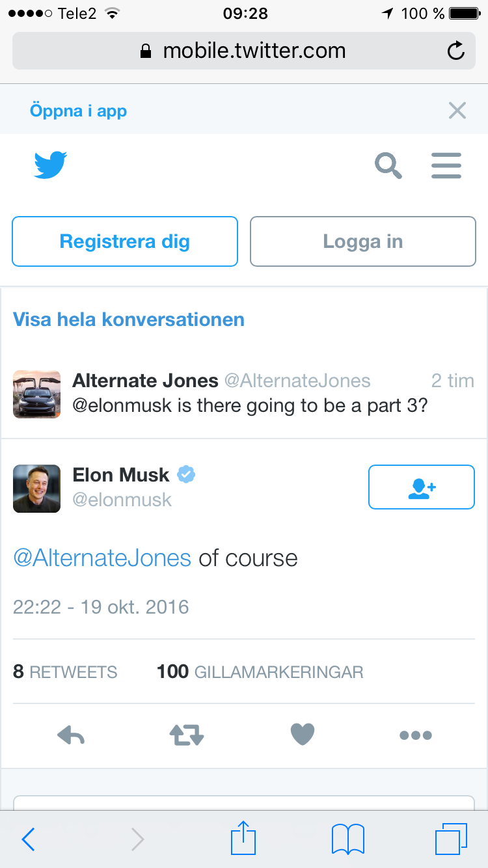The image size is (488, 868).
Task: Open Safari bookmarks icon
Action: coord(348,839)
